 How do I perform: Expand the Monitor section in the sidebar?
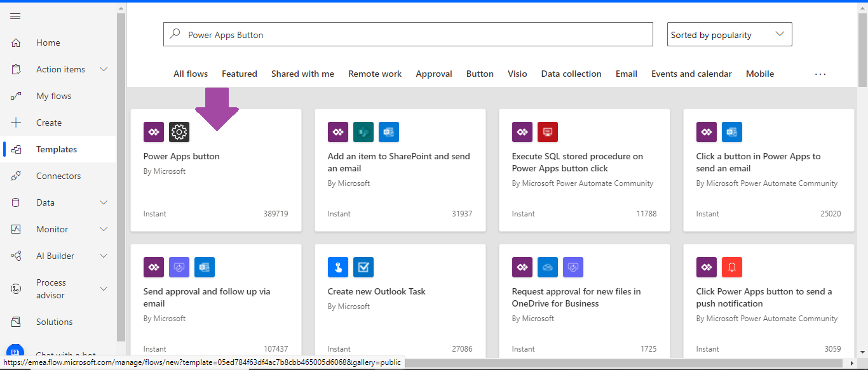(51, 229)
